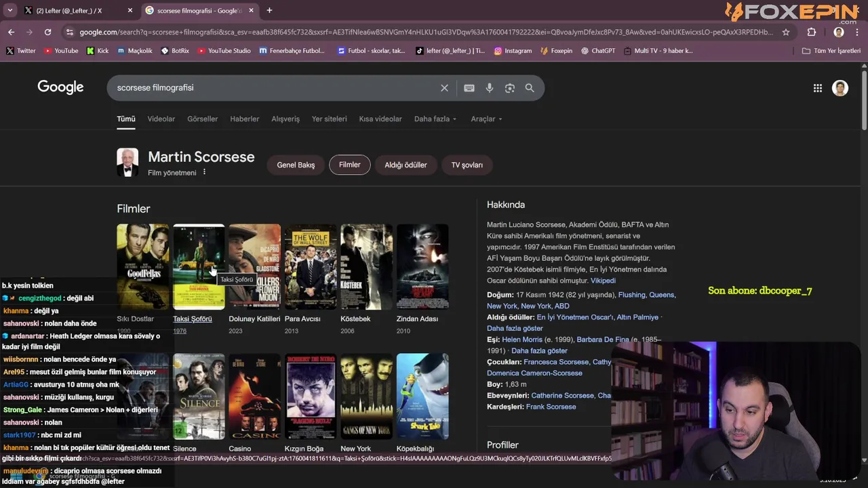Start voice search with microphone icon
Viewport: 868px width, 488px height.
click(490, 88)
